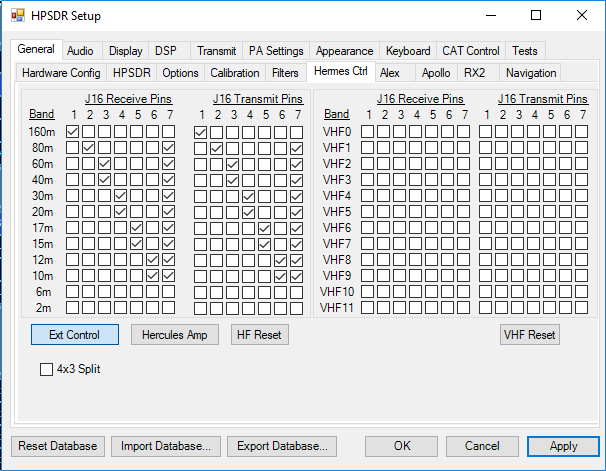This screenshot has height=471, width=606.
Task: Open the Keyboard tab
Action: point(408,51)
